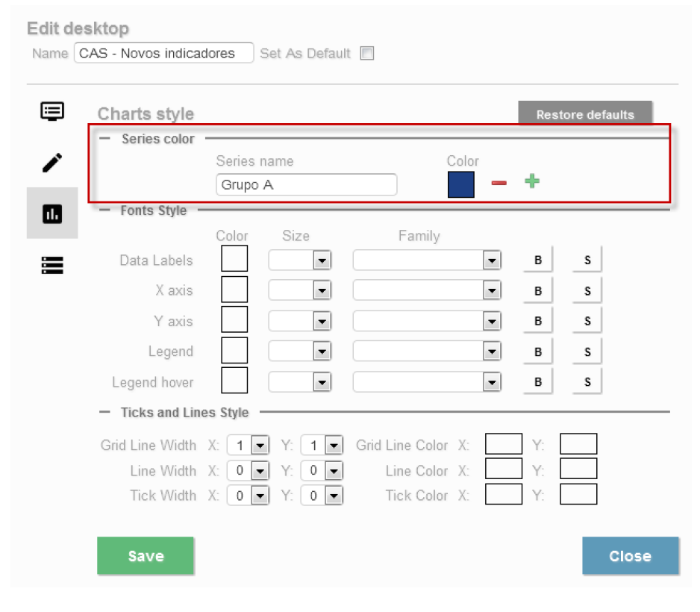Click the green Save button
700x612 pixels.
click(x=146, y=556)
